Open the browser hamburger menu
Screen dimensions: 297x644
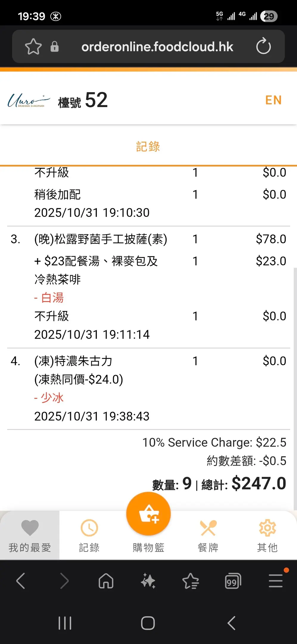coord(276,581)
